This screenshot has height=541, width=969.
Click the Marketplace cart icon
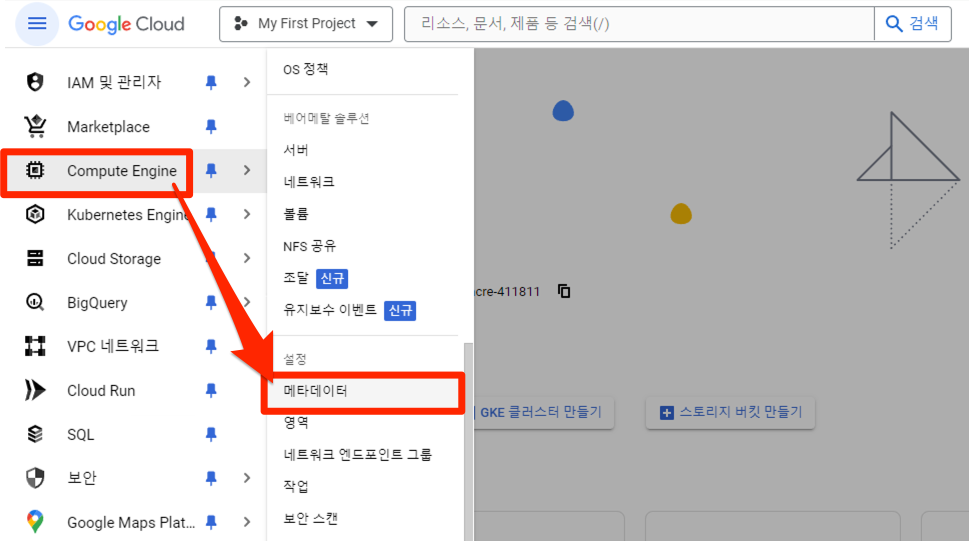35,126
